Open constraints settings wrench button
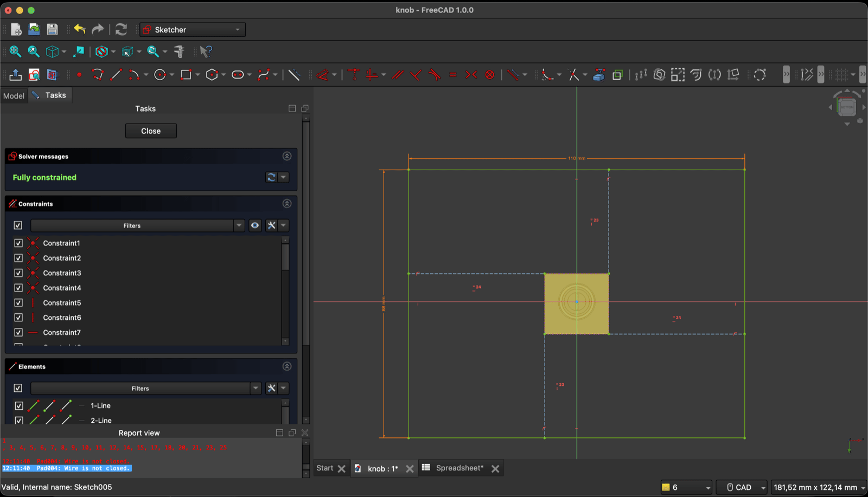 point(271,225)
